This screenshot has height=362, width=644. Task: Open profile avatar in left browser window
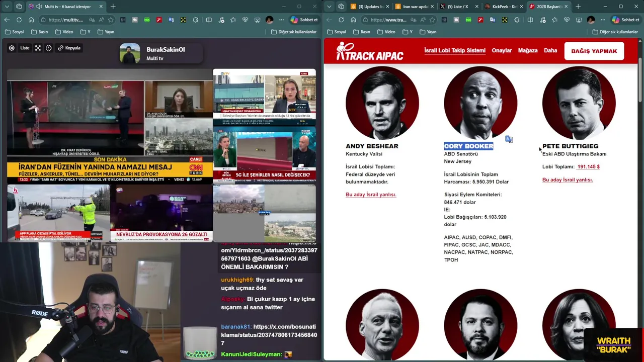(x=269, y=20)
